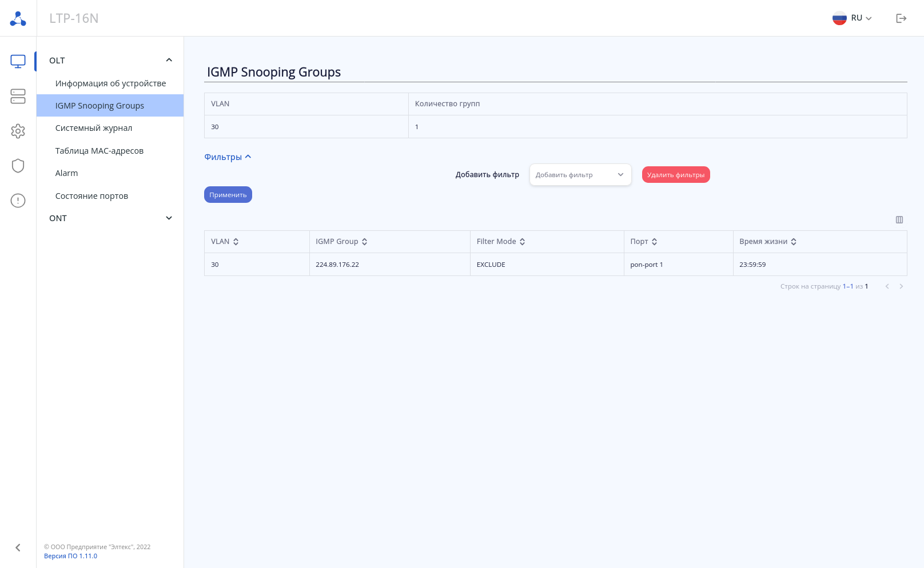Click the logout icon

[x=901, y=18]
